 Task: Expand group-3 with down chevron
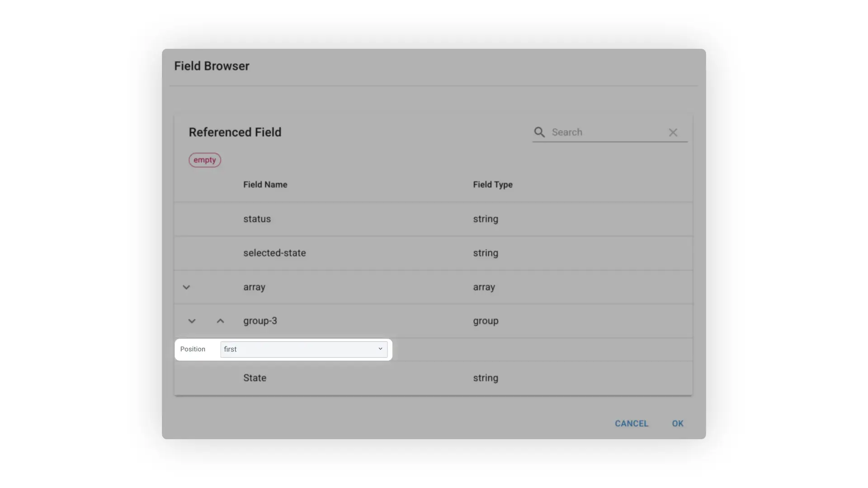[192, 321]
